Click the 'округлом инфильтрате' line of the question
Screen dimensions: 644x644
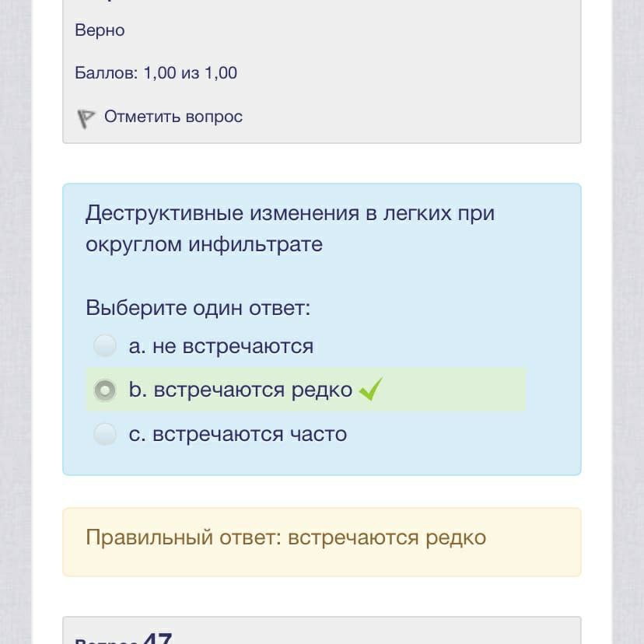pyautogui.click(x=204, y=244)
